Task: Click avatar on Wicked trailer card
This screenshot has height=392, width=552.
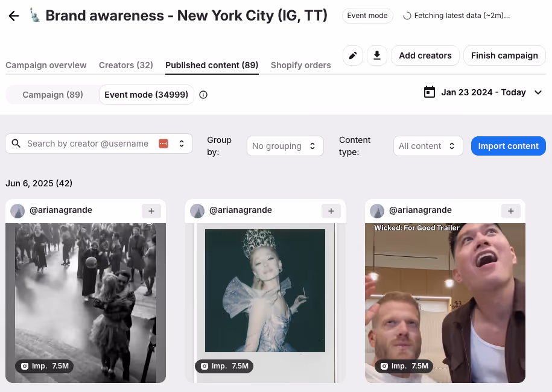Action: (x=377, y=211)
